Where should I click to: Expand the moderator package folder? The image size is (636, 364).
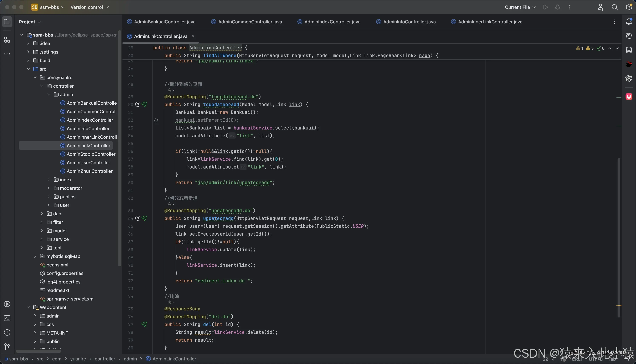[x=48, y=188]
